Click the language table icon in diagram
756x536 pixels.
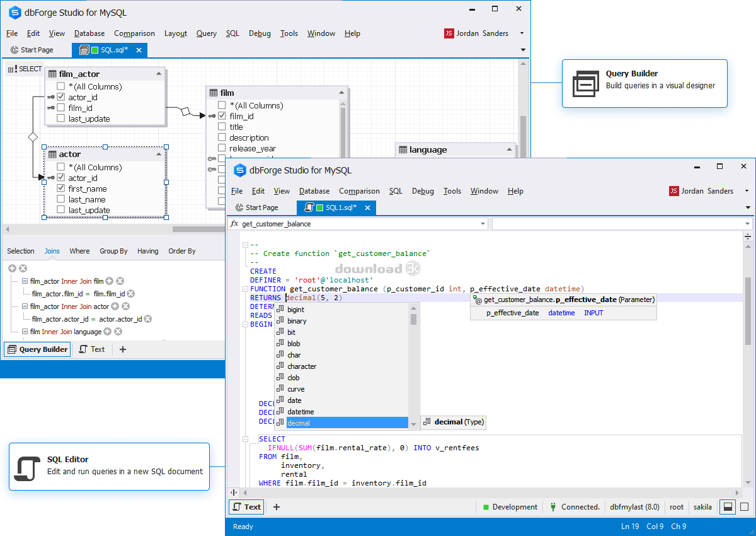tap(403, 149)
